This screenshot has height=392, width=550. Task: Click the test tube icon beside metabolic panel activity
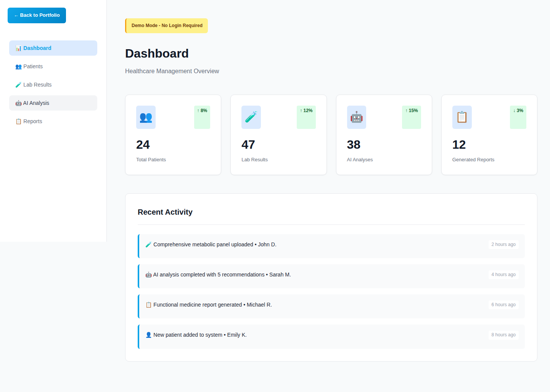pos(148,244)
